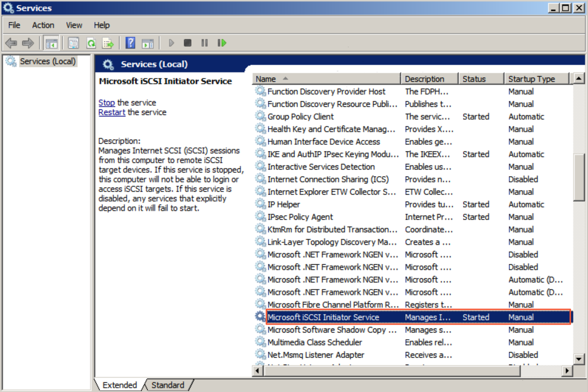Click gear icon of Microsoft Fibre Channel Platform
The image size is (588, 392).
pyautogui.click(x=260, y=304)
